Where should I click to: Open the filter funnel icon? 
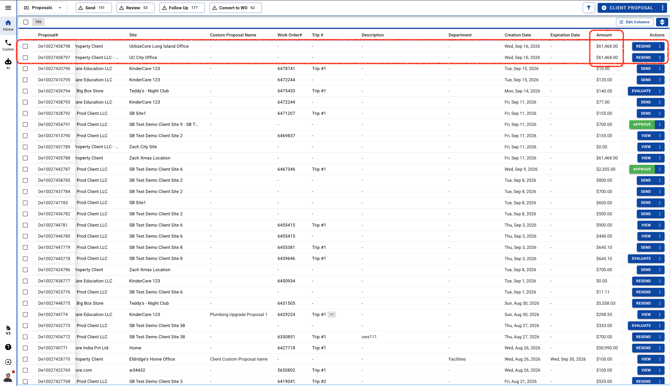(x=588, y=8)
